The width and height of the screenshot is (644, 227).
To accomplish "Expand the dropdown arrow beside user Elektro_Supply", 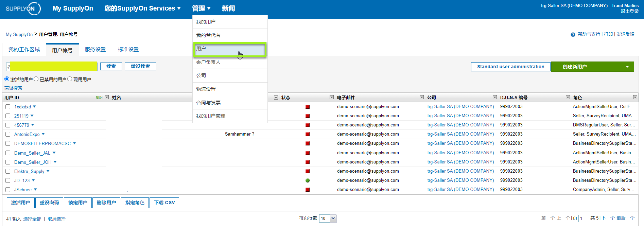I will pyautogui.click(x=48, y=171).
